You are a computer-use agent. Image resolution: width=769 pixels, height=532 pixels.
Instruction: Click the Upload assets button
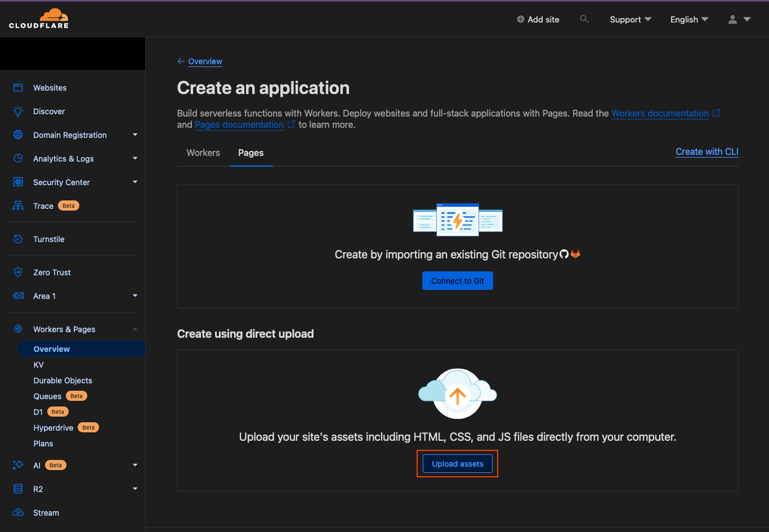(x=458, y=464)
